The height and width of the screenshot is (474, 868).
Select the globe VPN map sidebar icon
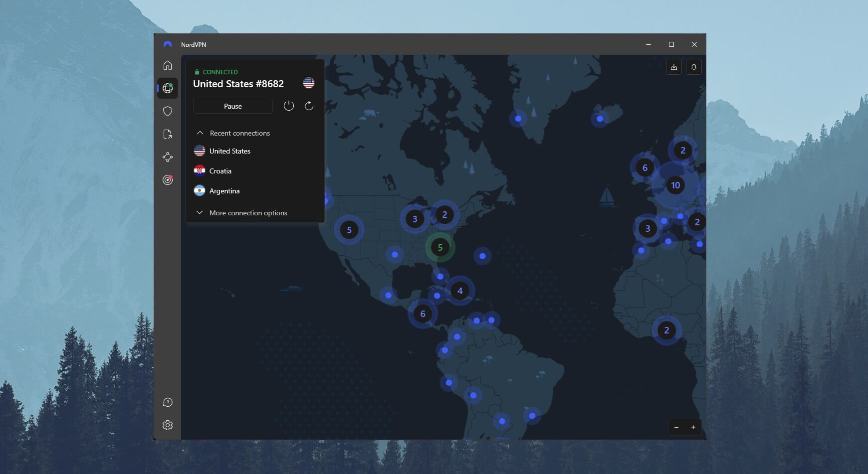coord(168,88)
